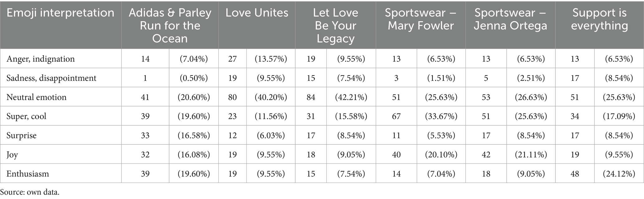Select the Support is everything header
644x199 pixels.
[599, 19]
